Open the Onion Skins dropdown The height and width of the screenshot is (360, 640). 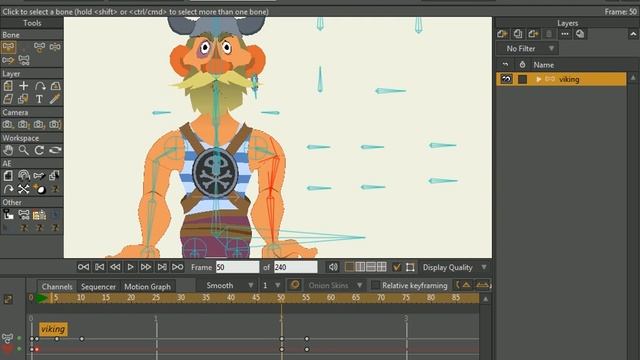click(335, 285)
